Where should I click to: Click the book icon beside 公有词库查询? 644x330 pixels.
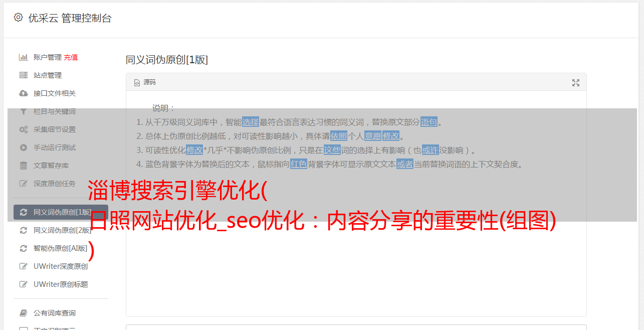23,313
